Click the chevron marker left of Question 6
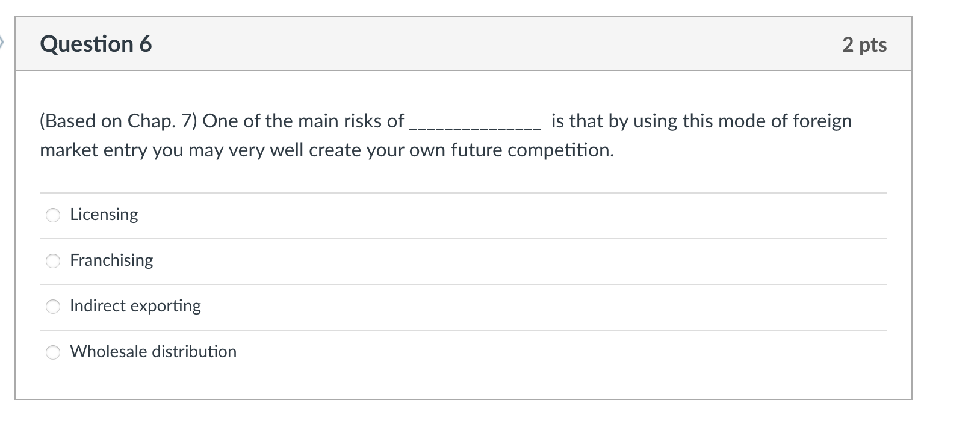The height and width of the screenshot is (445, 980). pyautogui.click(x=4, y=43)
